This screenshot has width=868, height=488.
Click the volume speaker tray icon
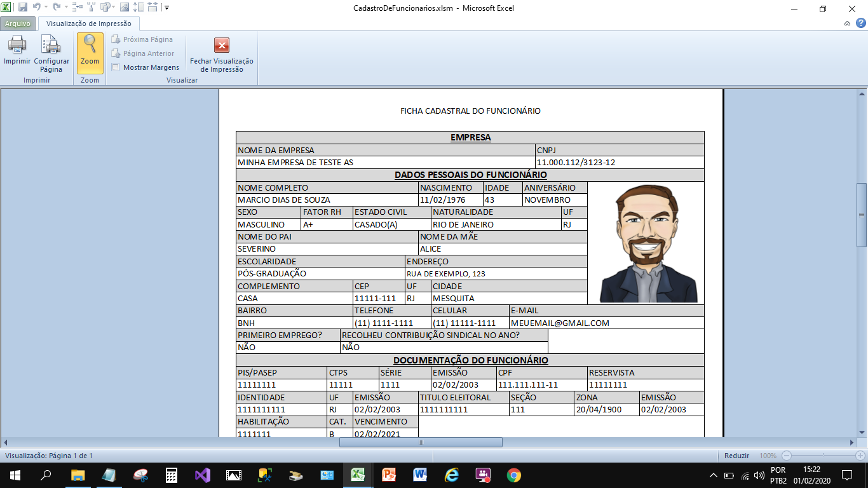click(x=759, y=475)
